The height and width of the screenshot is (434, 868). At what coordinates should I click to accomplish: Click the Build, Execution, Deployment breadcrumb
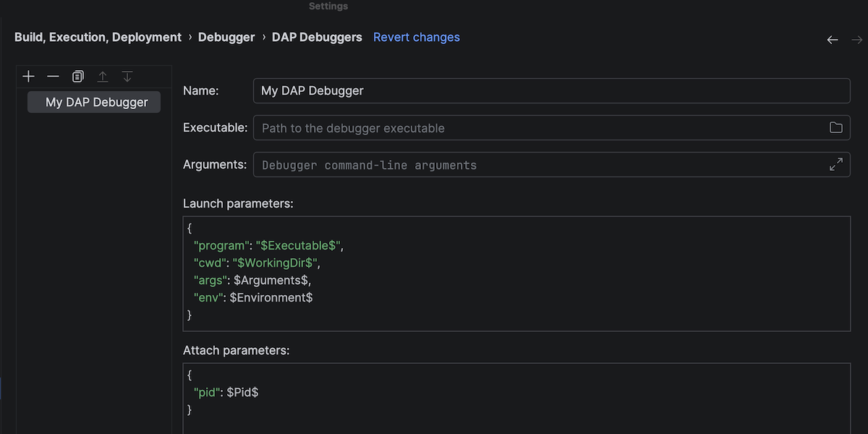(98, 37)
